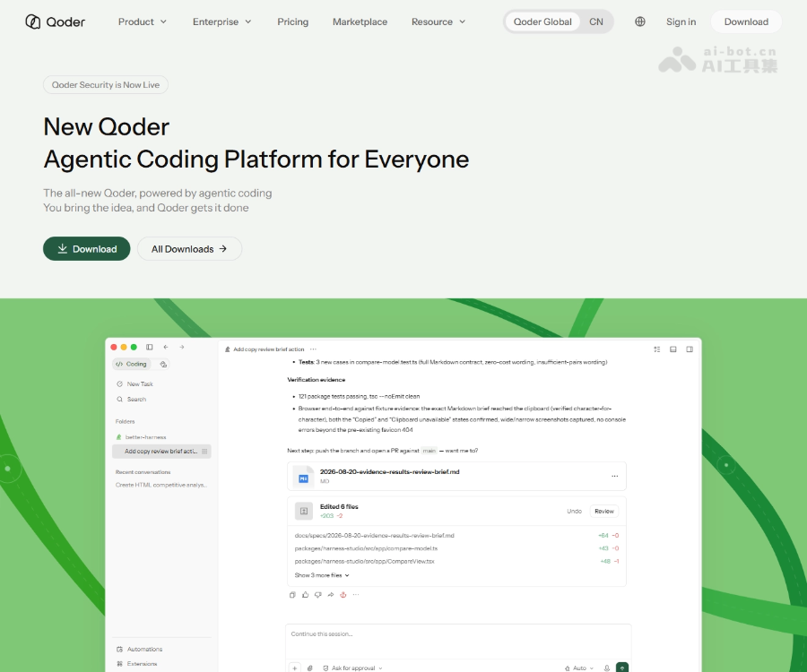Open the Ask for approval dropdown
807x672 pixels.
coord(352,668)
